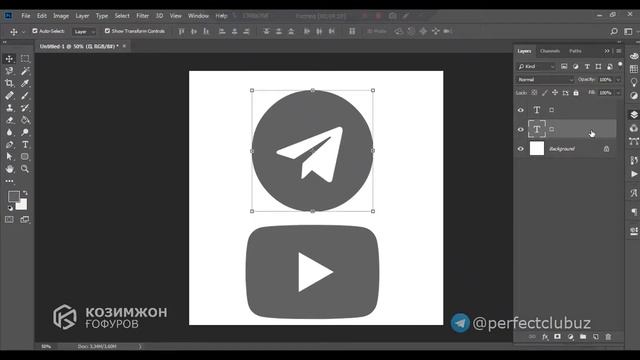Select the Dodge tool
Screen dimensions: 640x360
(x=25, y=132)
